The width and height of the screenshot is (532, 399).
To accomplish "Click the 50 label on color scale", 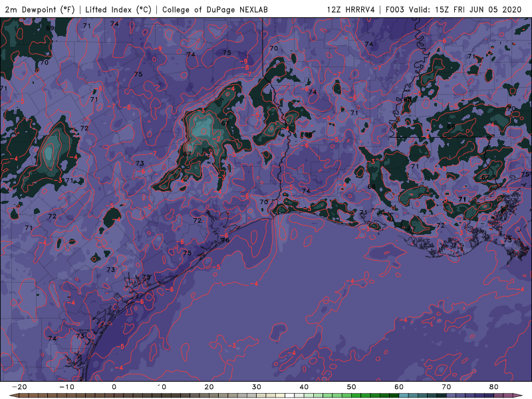I will point(352,387).
